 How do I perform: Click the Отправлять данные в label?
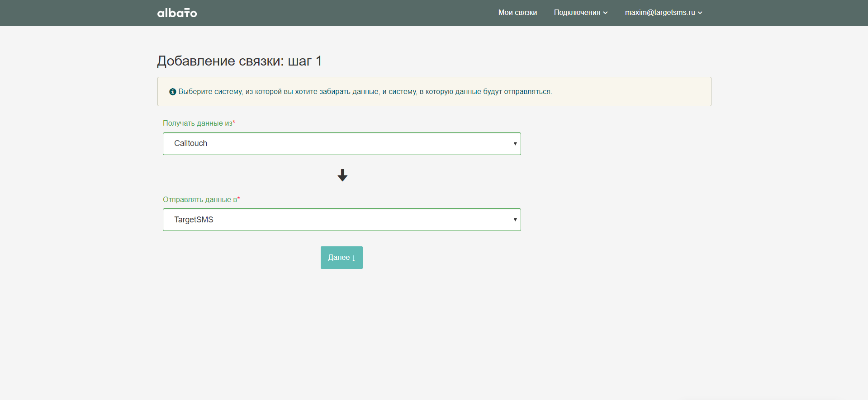point(201,199)
